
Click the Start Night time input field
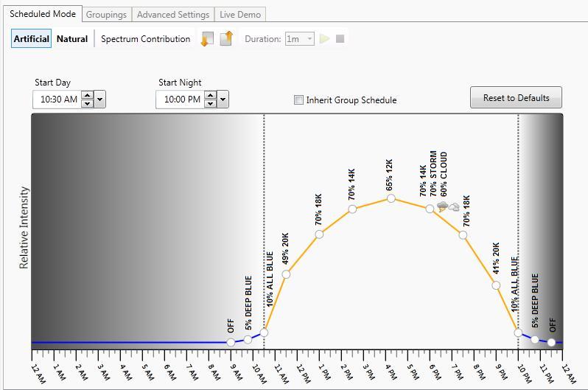point(179,99)
